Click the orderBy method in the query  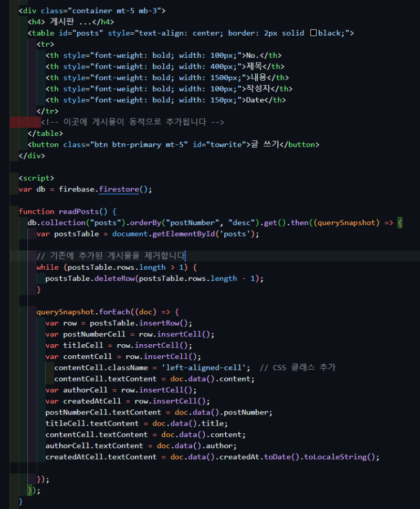point(145,222)
